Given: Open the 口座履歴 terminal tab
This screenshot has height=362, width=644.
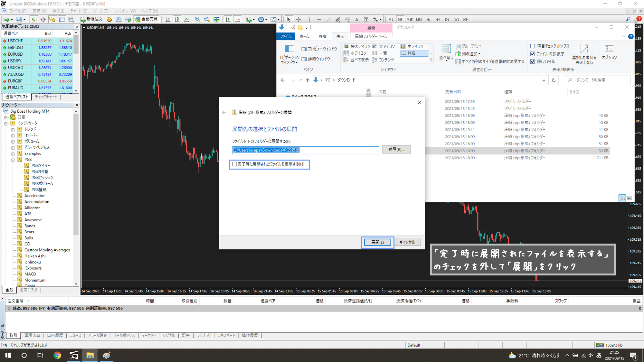Looking at the screenshot, I should 55,335.
